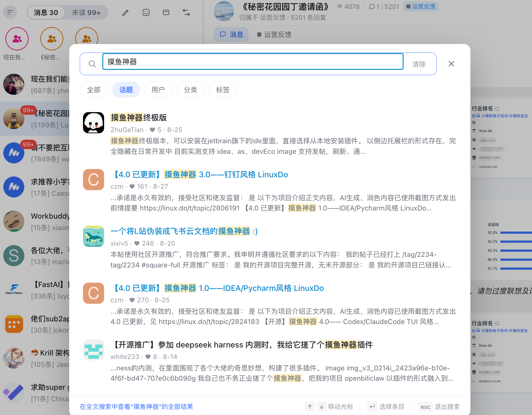Click the down arrow key hint
The image size is (532, 415).
click(321, 406)
